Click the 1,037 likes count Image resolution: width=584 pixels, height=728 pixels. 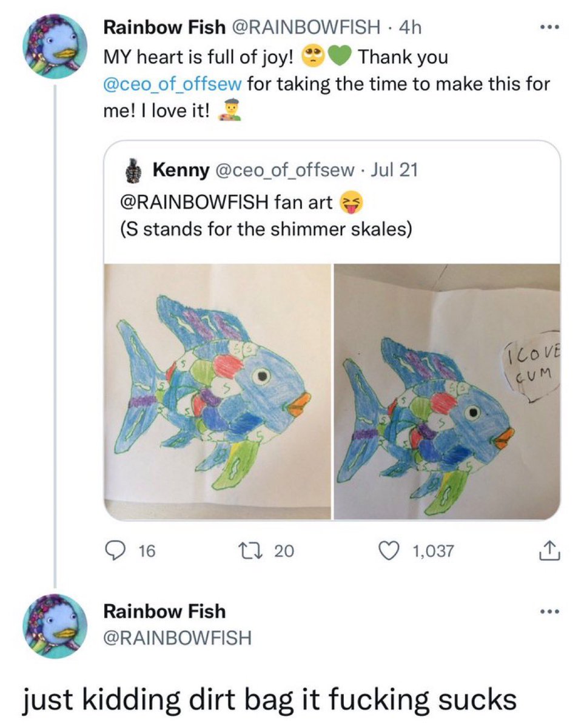click(433, 551)
